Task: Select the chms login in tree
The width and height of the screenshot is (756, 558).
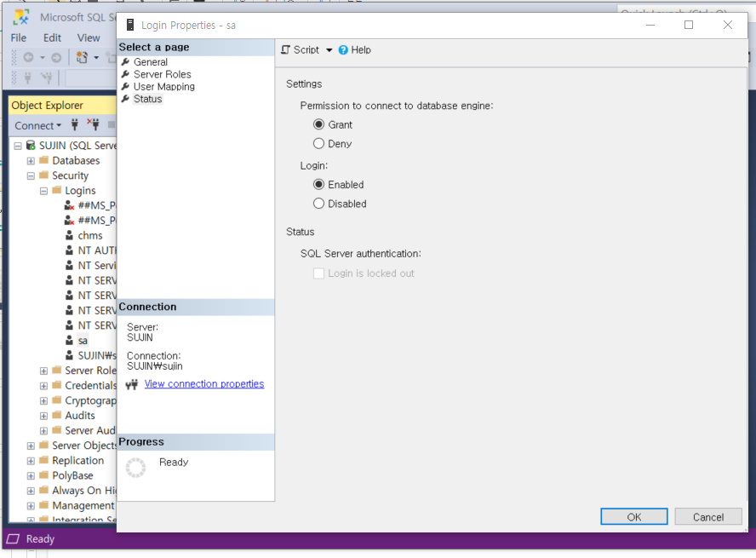Action: coord(90,235)
